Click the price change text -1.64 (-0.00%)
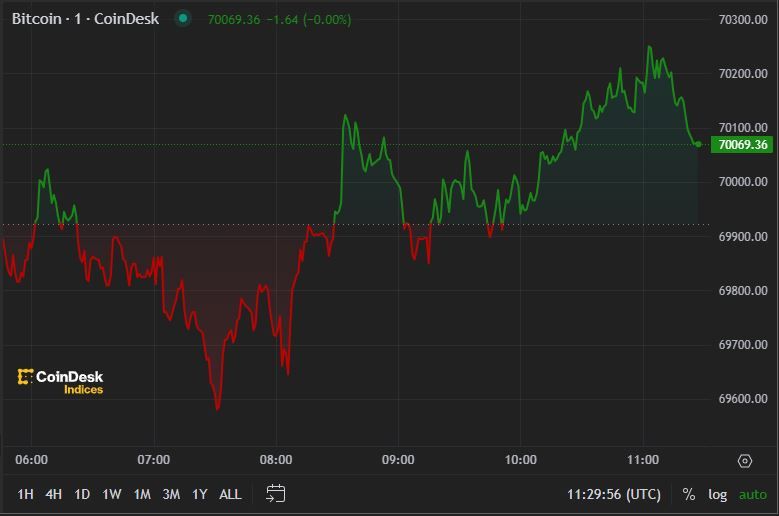Image resolution: width=779 pixels, height=516 pixels. pyautogui.click(x=309, y=20)
